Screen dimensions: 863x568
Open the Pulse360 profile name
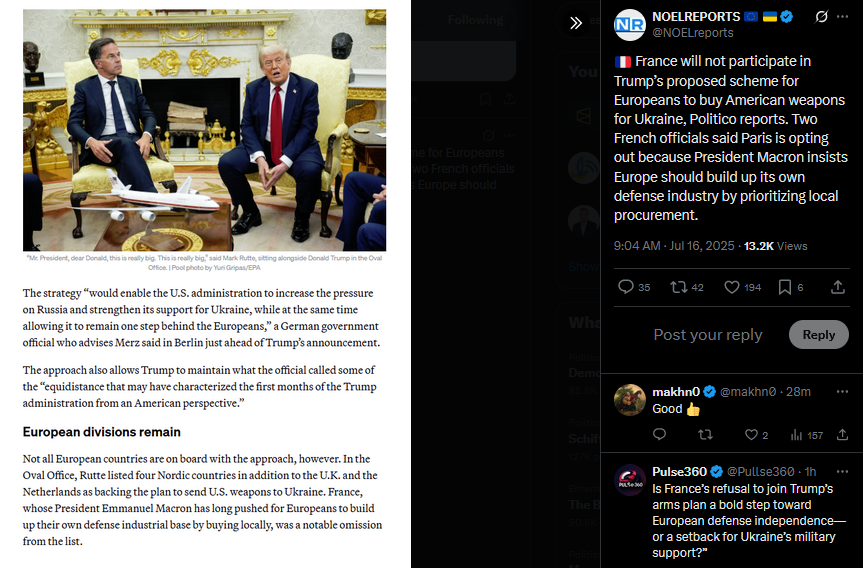[679, 472]
